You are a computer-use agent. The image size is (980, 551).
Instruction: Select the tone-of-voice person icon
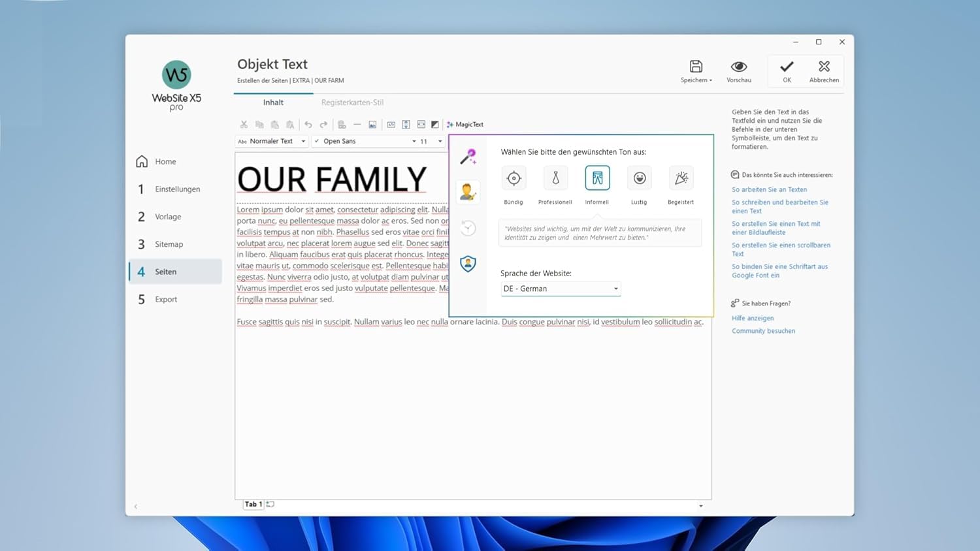click(x=468, y=192)
